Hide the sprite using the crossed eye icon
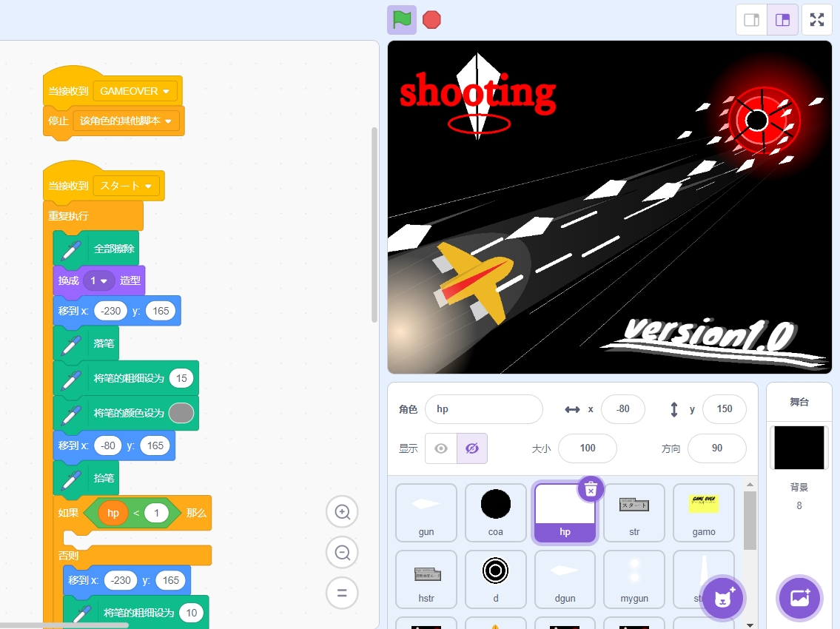This screenshot has height=629, width=840. click(472, 448)
